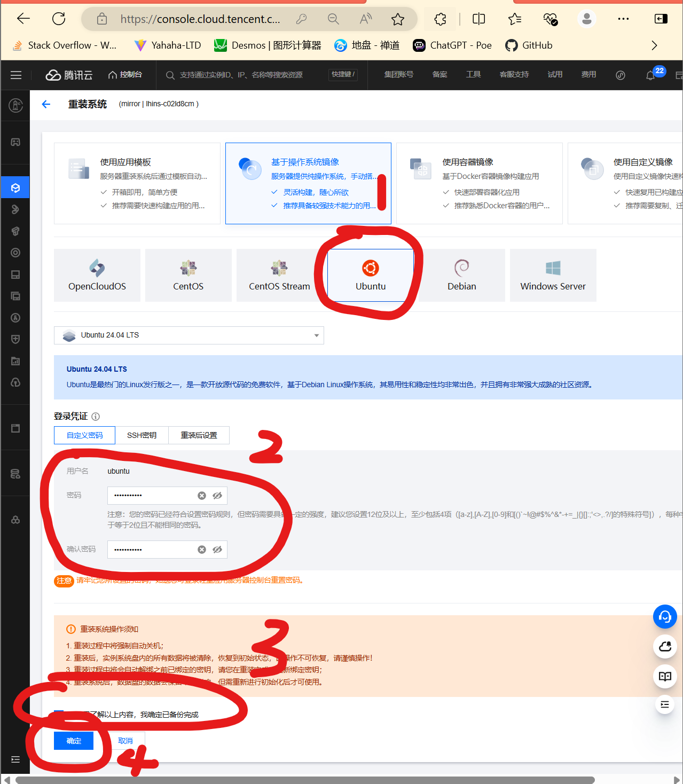Select the Ubuntu image tile

click(x=371, y=275)
